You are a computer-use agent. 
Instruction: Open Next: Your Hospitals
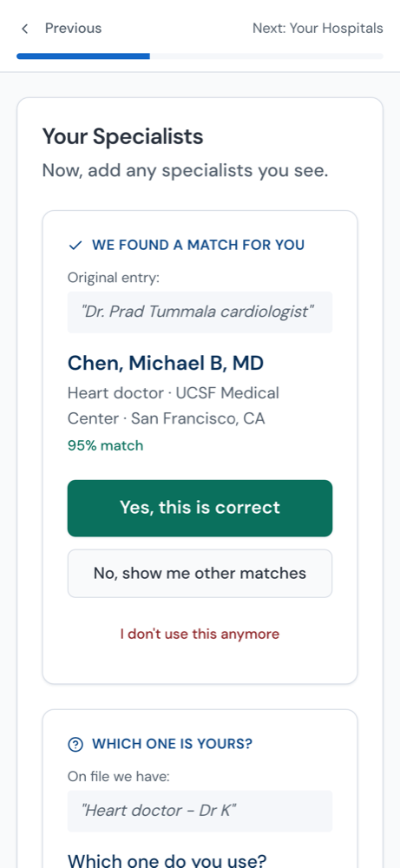pos(318,29)
